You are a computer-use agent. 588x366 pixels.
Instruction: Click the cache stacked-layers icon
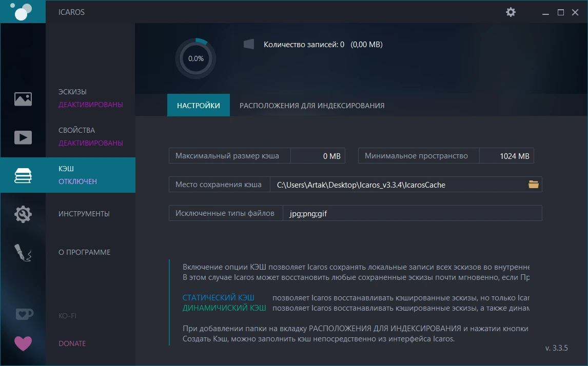(23, 175)
